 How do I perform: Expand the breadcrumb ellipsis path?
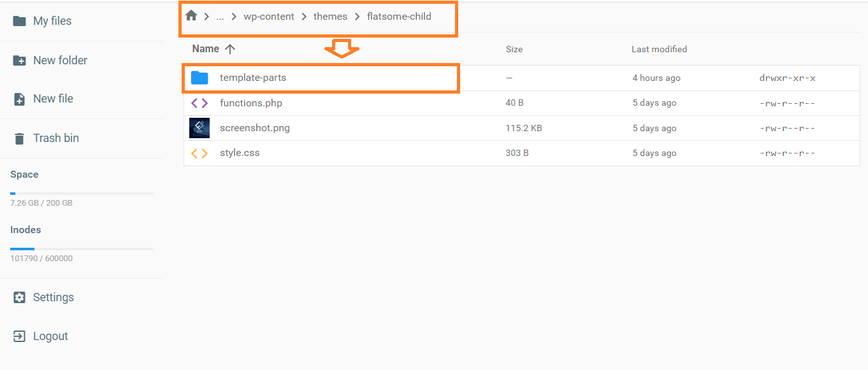point(220,17)
